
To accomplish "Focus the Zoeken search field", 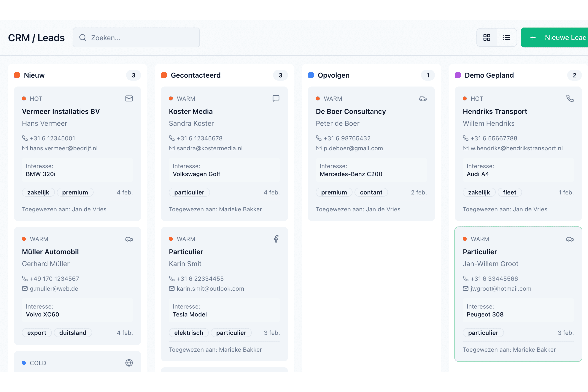I will [136, 38].
